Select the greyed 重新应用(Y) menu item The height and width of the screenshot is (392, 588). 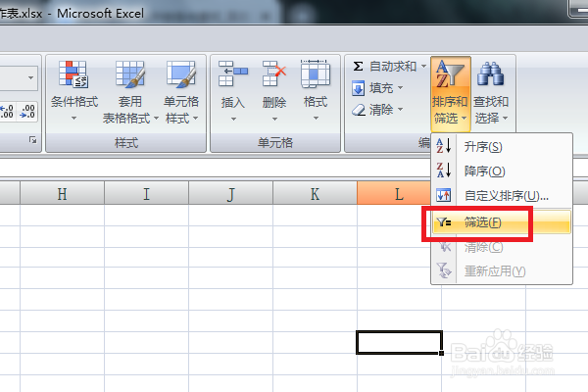point(502,270)
